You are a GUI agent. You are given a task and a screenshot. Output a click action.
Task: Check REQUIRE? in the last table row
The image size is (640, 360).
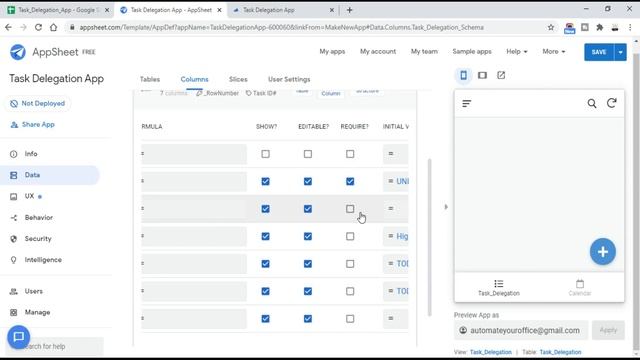350,319
